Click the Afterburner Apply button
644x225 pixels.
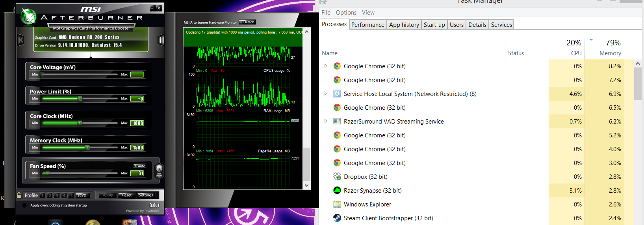click(x=108, y=195)
